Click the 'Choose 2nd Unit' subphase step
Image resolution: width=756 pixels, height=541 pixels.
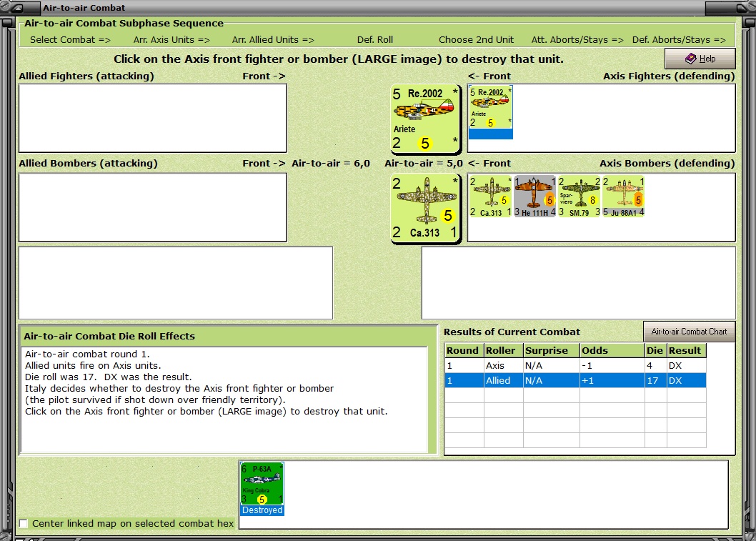[476, 40]
